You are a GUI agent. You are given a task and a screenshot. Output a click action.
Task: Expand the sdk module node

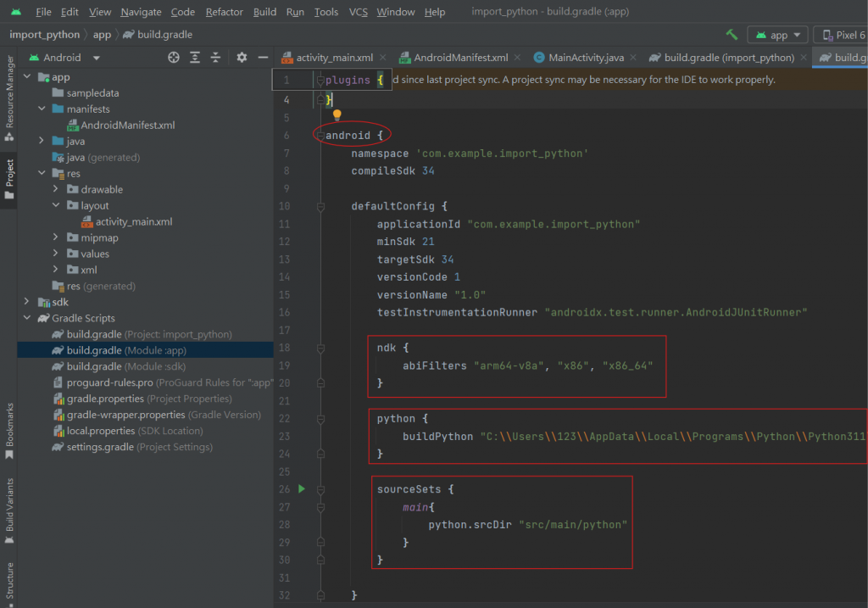pyautogui.click(x=27, y=301)
